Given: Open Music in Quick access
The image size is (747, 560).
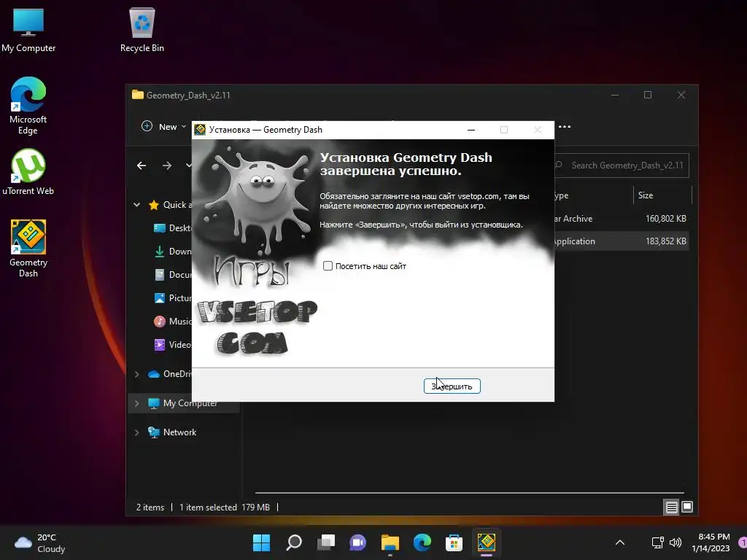Looking at the screenshot, I should coord(172,322).
